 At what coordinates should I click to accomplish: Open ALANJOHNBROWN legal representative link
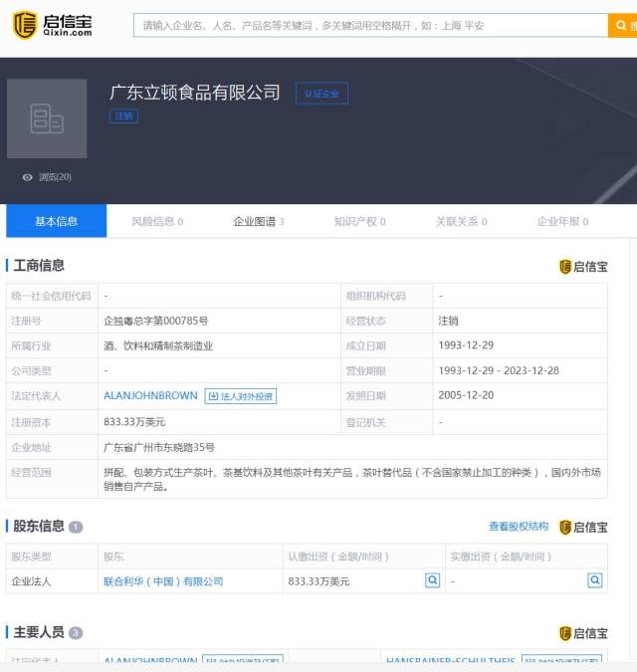click(x=150, y=395)
